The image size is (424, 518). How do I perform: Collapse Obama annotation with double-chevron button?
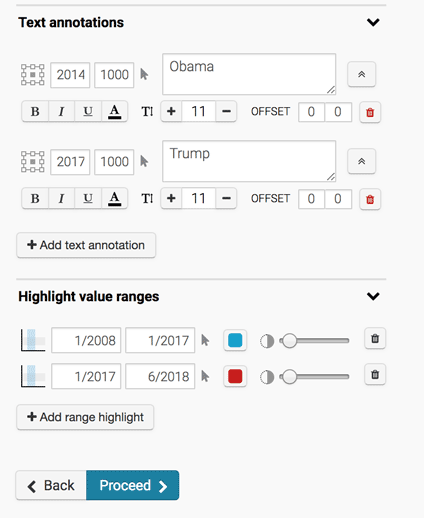[x=362, y=74]
